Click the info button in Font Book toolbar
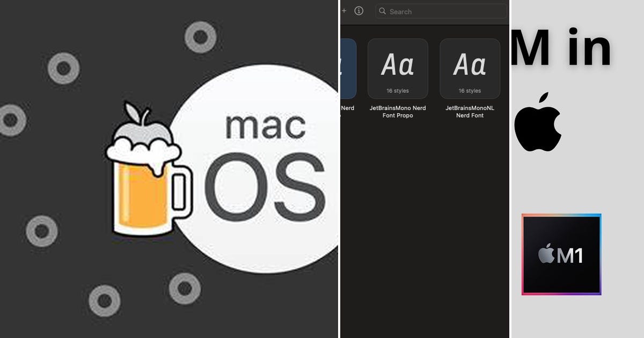 358,11
